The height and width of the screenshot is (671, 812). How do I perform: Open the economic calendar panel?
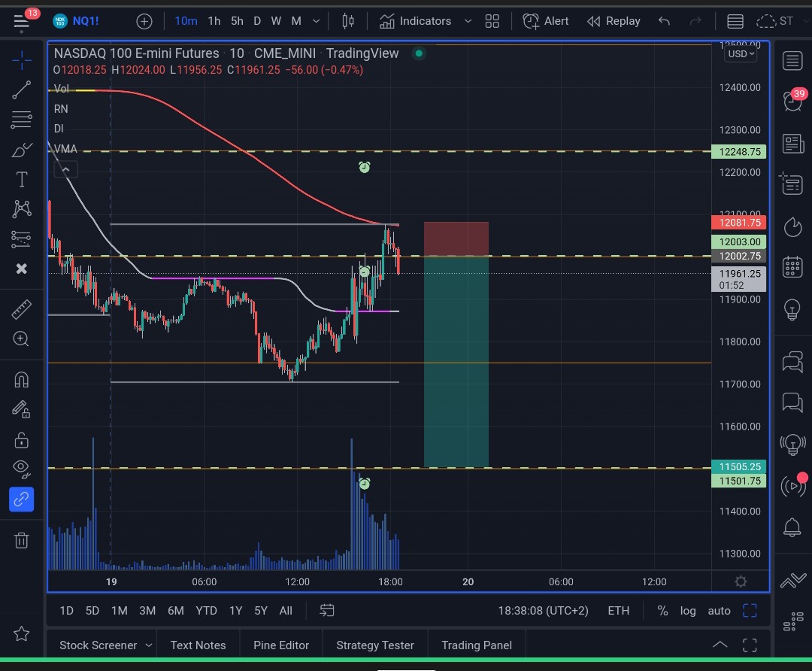(792, 267)
